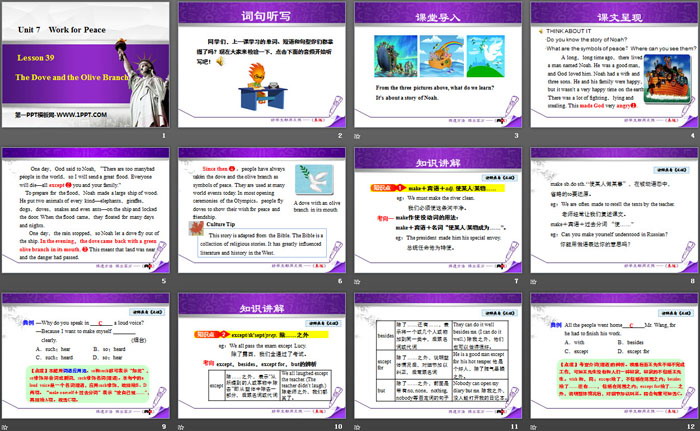Click the Noah's ark picture on slide 4
The height and width of the screenshot is (431, 700).
(x=667, y=79)
